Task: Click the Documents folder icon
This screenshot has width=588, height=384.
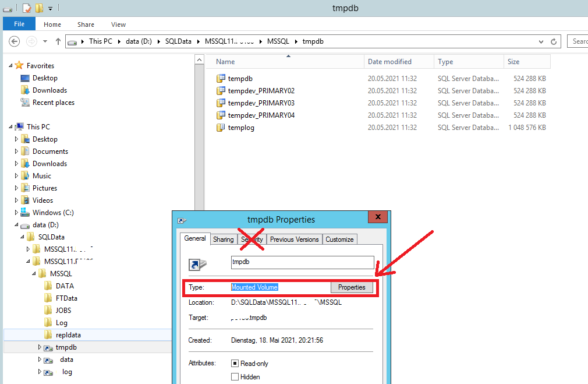Action: click(25, 152)
